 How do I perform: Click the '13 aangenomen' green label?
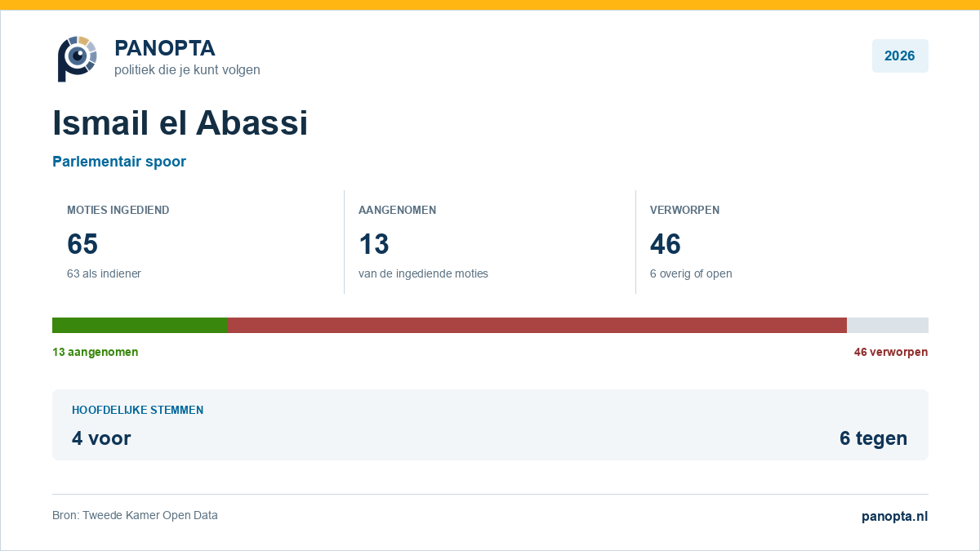pos(96,352)
